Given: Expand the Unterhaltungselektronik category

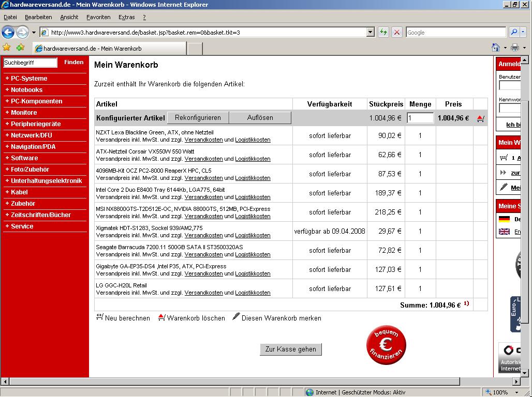Looking at the screenshot, I should (x=45, y=181).
